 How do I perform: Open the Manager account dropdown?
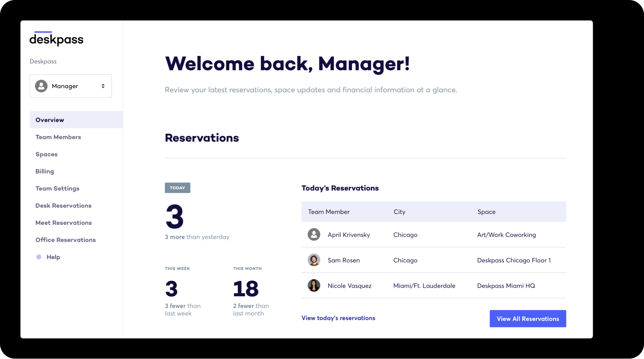click(70, 86)
